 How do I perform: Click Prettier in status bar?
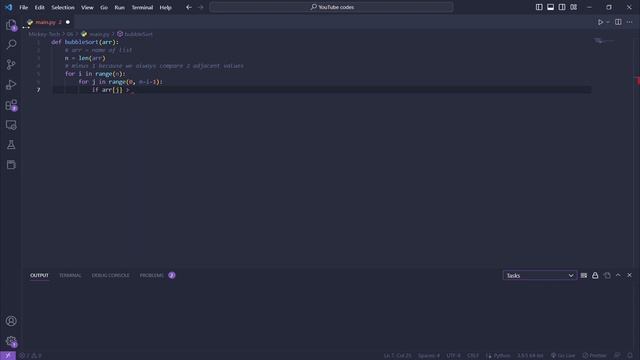[x=594, y=356]
